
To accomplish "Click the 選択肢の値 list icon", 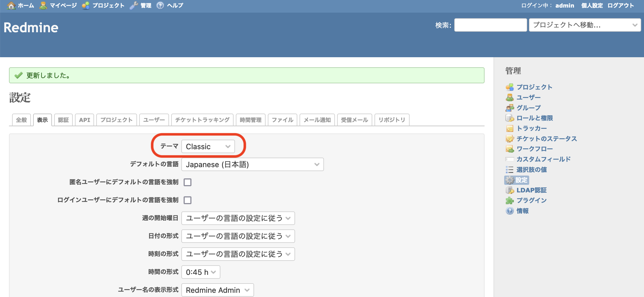I will tap(510, 170).
